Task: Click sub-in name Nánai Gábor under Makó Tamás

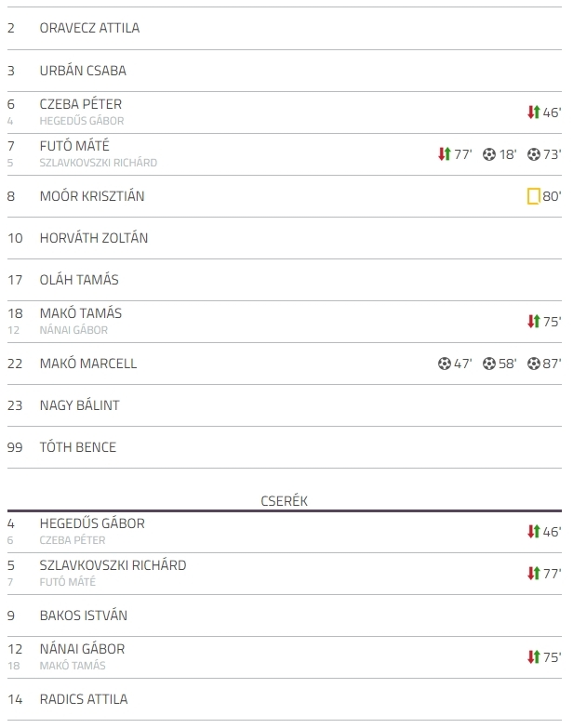Action: [73, 330]
